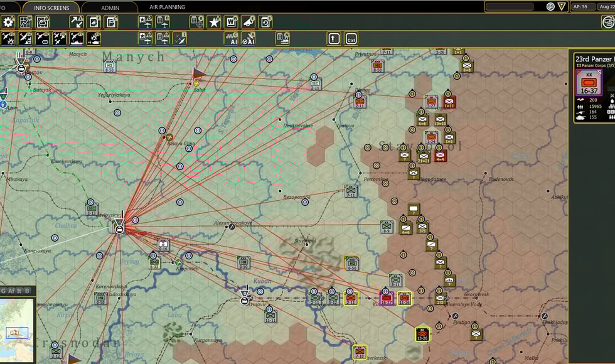The height and width of the screenshot is (364, 615).
Task: Click the greyed planes icon marked I
Action: point(179,39)
